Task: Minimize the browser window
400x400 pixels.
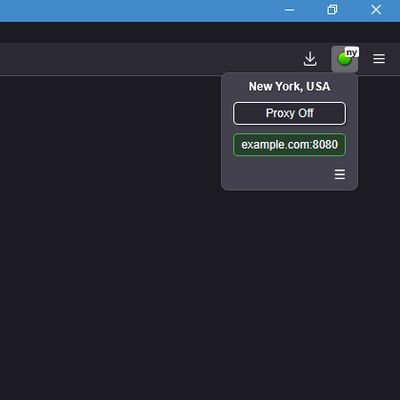Action: (289, 10)
